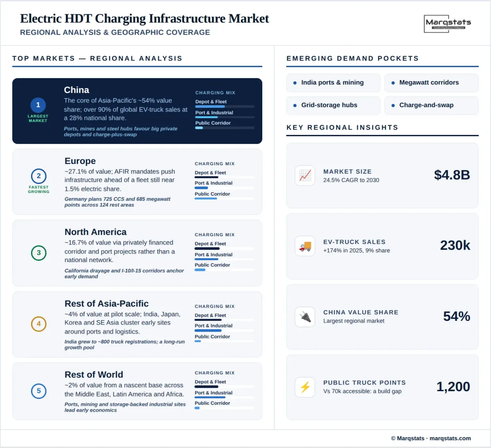Click the 'Ports, mining and storage-backed' note
Image resolution: width=491 pixels, height=448 pixels.
coord(125,407)
